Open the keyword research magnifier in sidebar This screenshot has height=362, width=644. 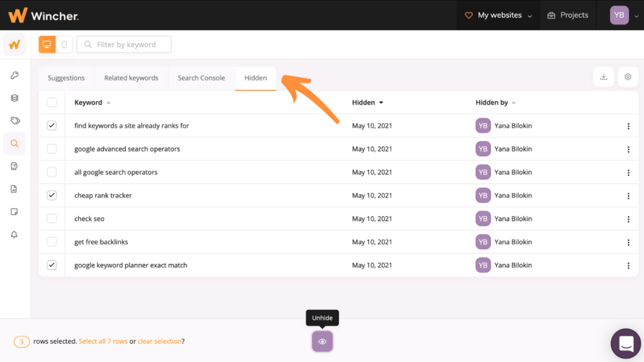pyautogui.click(x=14, y=143)
